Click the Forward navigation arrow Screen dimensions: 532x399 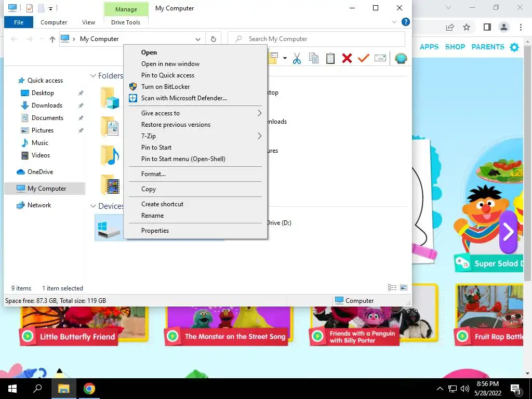pos(30,39)
